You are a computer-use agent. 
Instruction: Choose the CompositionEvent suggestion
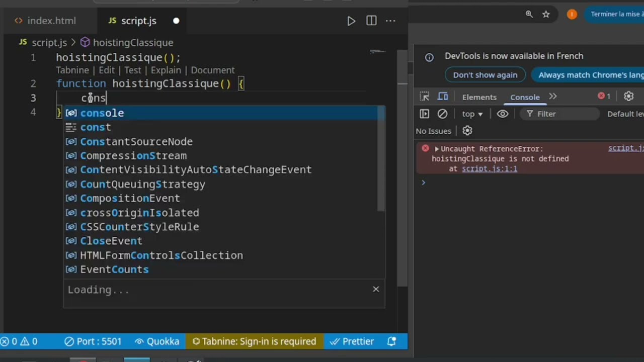(x=221, y=198)
